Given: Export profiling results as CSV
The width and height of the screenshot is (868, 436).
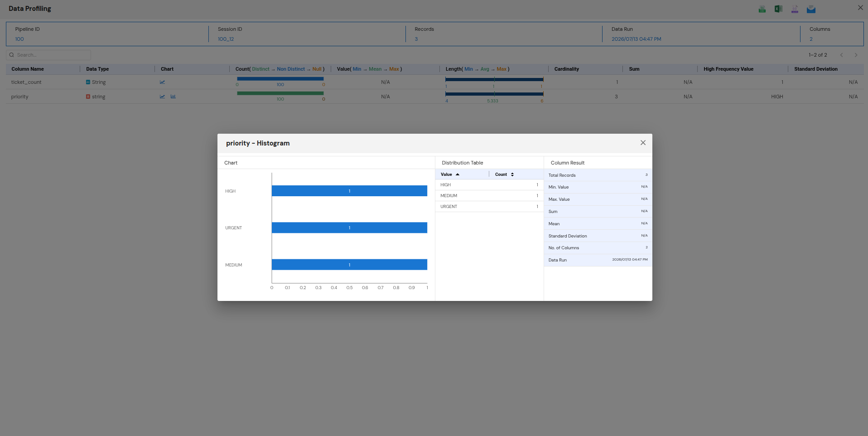Looking at the screenshot, I should (762, 9).
